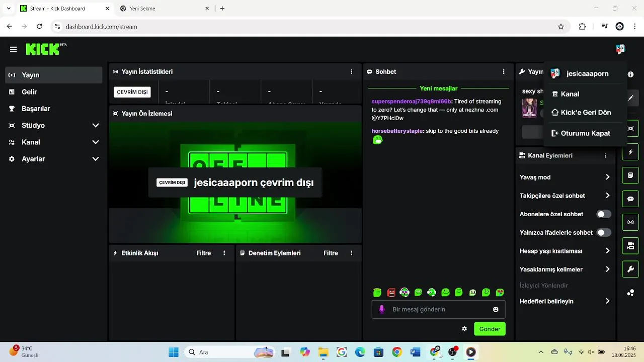Viewport: 644px width, 362px height.
Task: Open File Explorer from the taskbar
Action: click(323, 352)
